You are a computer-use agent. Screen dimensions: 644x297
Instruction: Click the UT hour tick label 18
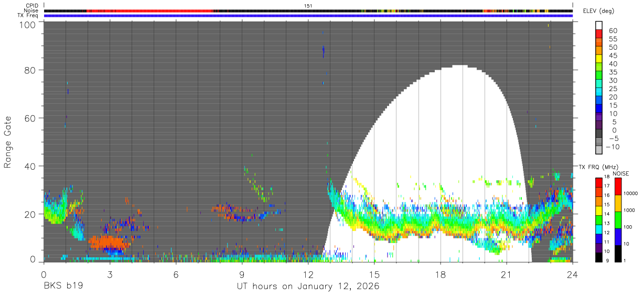click(x=441, y=274)
